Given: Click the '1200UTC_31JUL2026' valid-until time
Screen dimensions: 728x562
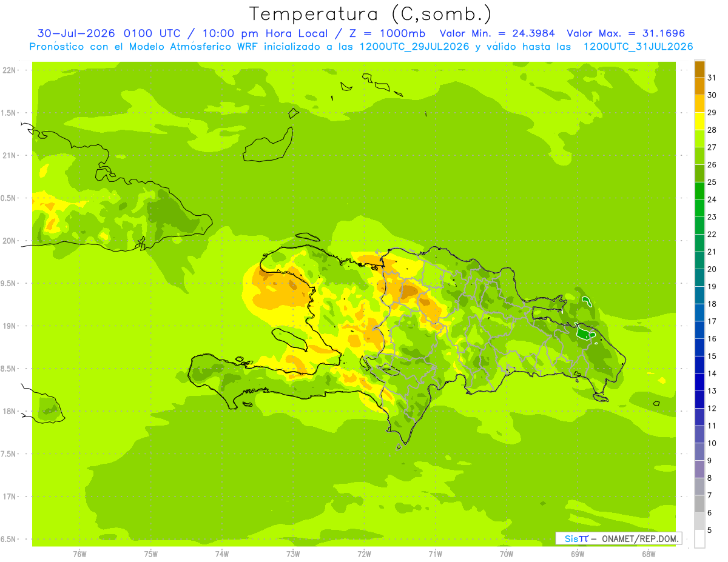Looking at the screenshot, I should [638, 47].
